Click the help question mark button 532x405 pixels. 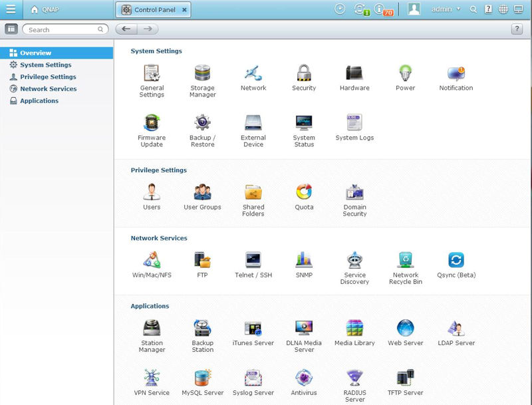[x=517, y=29]
